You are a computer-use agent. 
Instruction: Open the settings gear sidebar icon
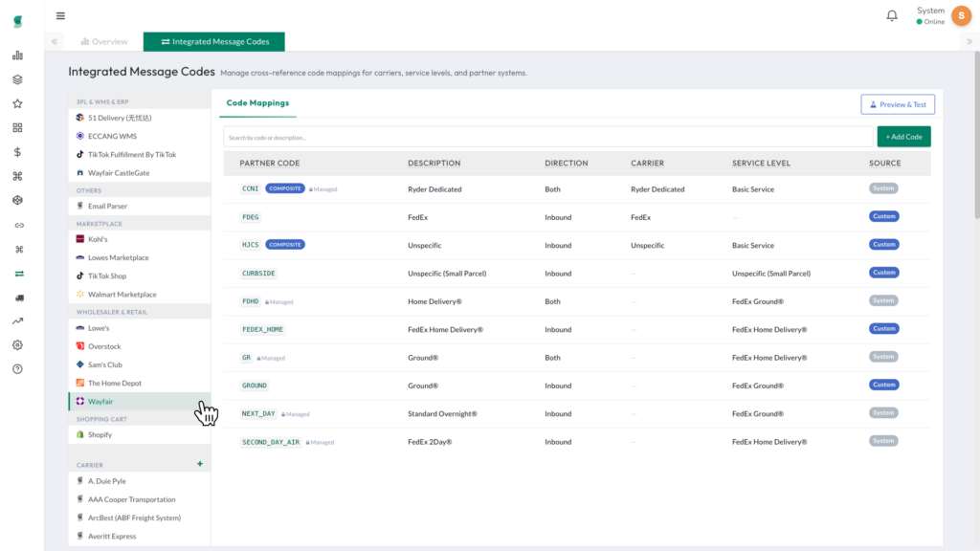pyautogui.click(x=17, y=344)
